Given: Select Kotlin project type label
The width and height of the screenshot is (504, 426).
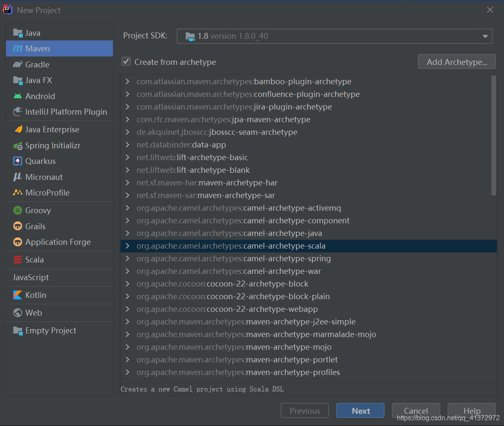Looking at the screenshot, I should tap(36, 295).
